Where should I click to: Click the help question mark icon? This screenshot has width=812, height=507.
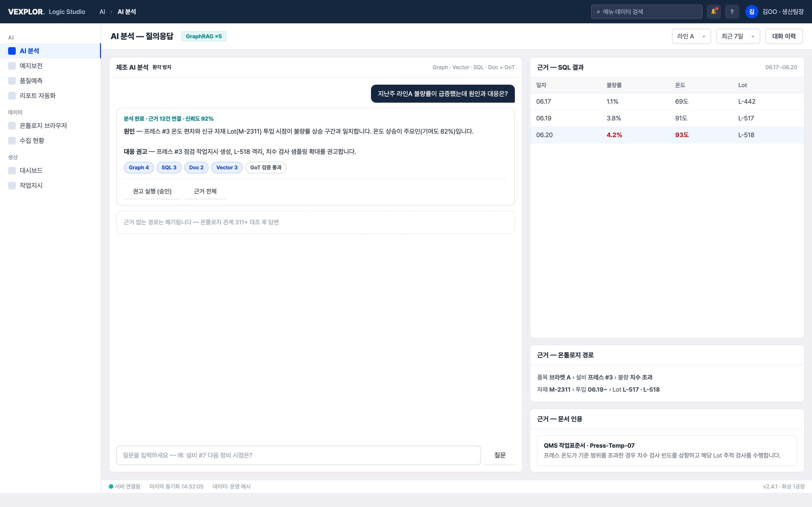pyautogui.click(x=732, y=12)
